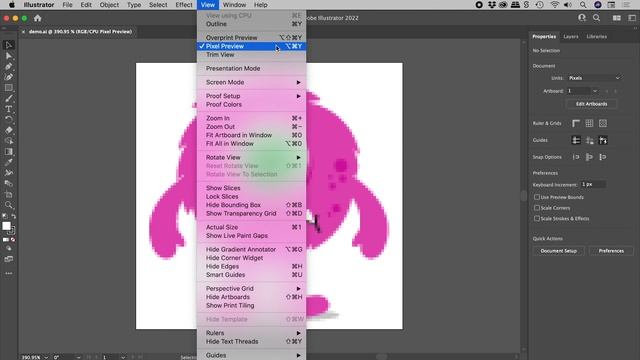The height and width of the screenshot is (360, 640).
Task: Choose Show Transparency Grid menu entry
Action: pos(251,213)
